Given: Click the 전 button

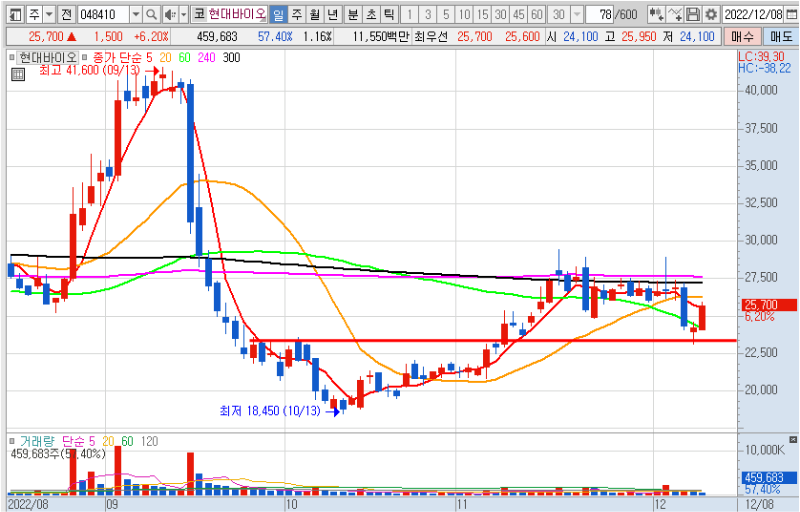Looking at the screenshot, I should coord(67,14).
